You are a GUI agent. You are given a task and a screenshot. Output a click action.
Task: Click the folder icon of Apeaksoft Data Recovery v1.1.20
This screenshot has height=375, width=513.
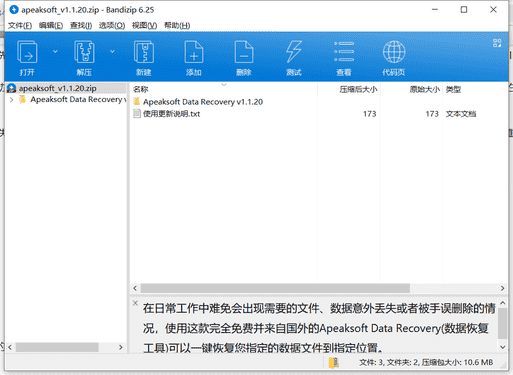137,102
